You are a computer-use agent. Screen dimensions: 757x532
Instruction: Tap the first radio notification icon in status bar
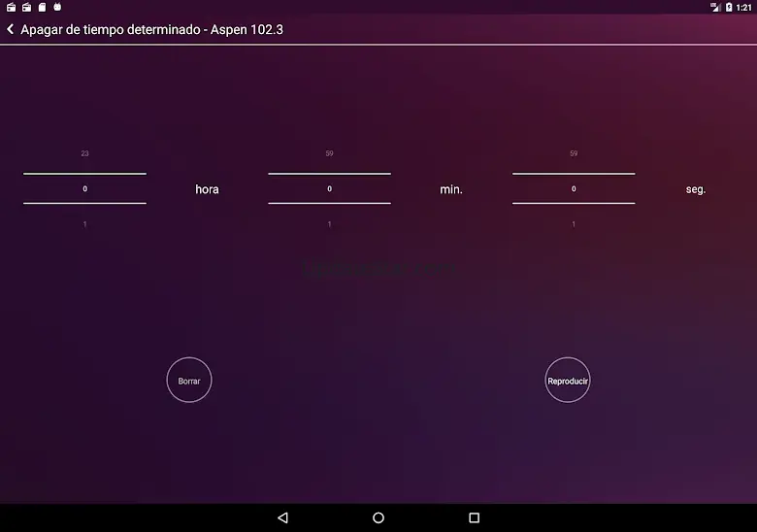(11, 7)
